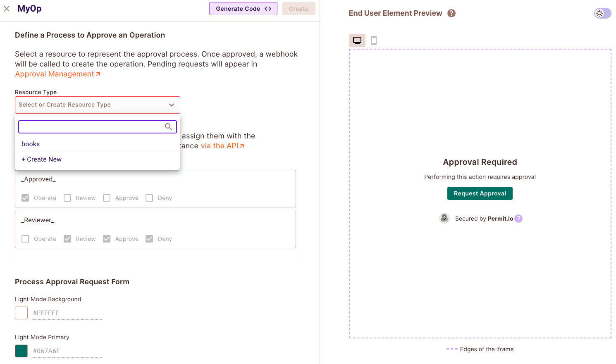Toggle the light/dark mode preview switch
This screenshot has width=616, height=364.
[602, 13]
